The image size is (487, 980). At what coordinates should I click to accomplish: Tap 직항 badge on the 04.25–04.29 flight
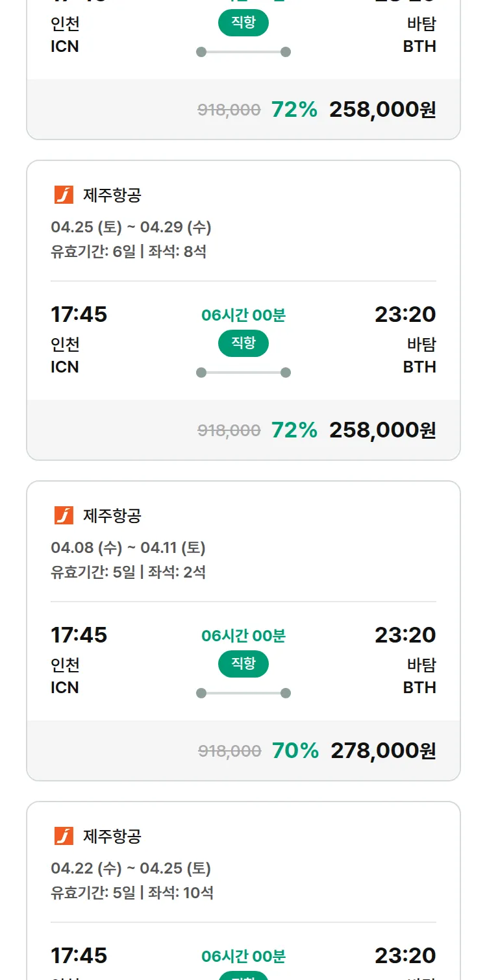coord(243,343)
